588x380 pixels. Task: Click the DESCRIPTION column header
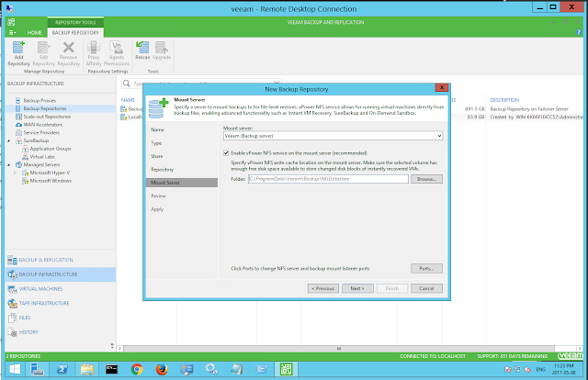(504, 100)
